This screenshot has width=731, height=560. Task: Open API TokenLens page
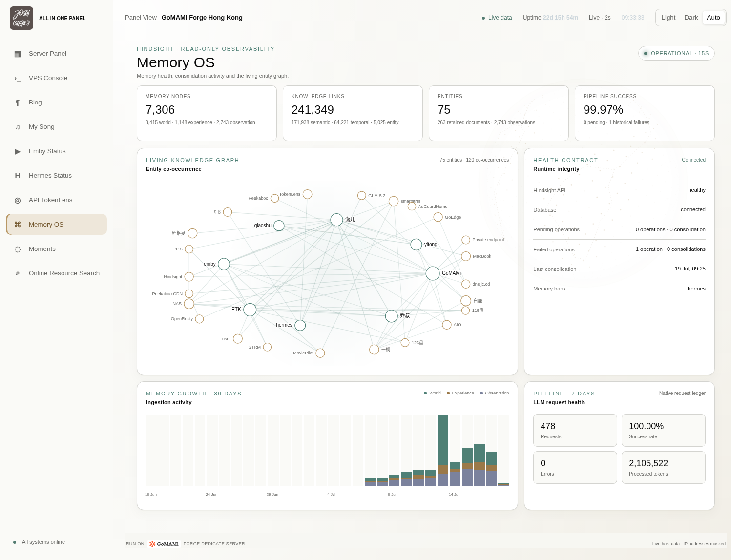click(x=56, y=200)
